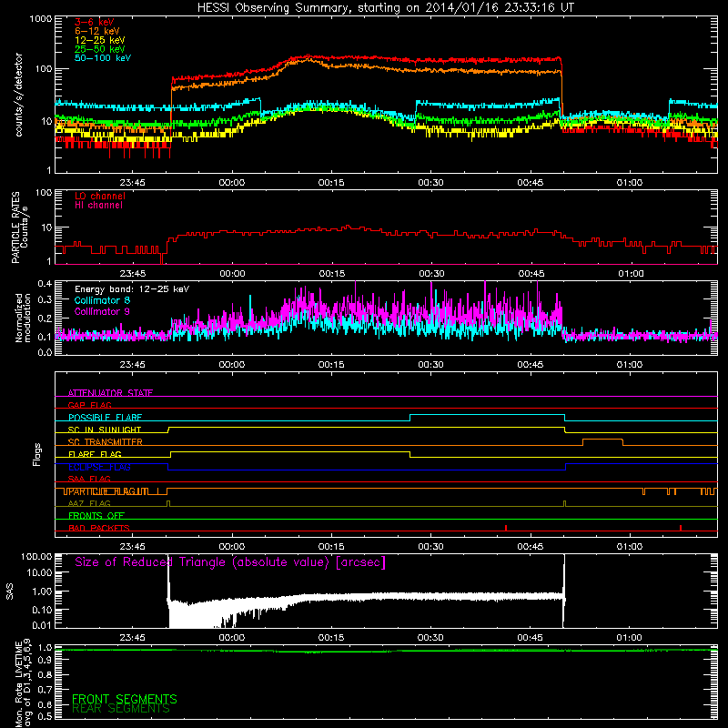Click the '10.00' SAS tick label
The height and width of the screenshot is (728, 728).
(x=39, y=572)
